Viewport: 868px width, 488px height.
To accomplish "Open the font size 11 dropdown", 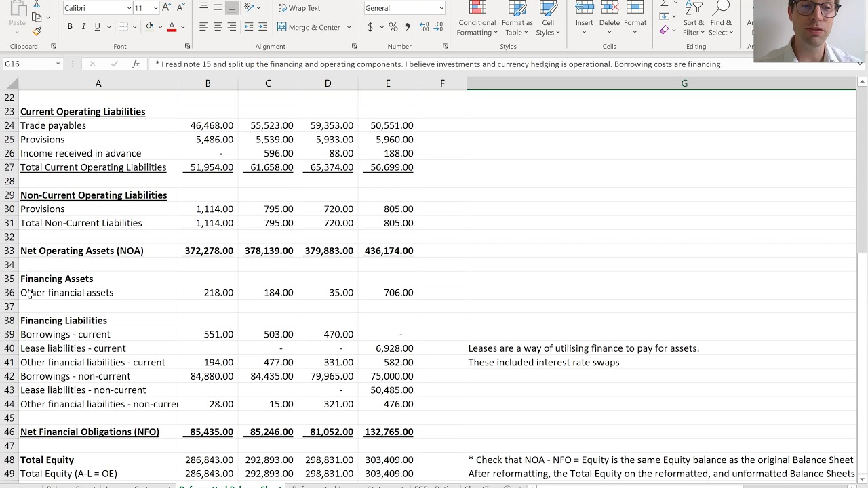I will pyautogui.click(x=155, y=8).
